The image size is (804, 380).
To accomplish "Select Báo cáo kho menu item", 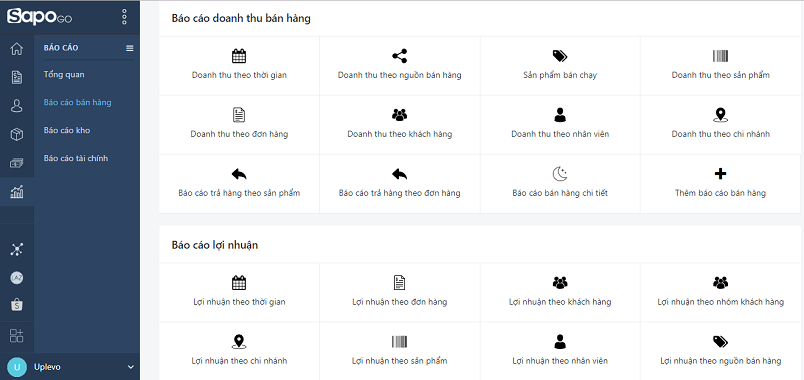I will pos(67,130).
